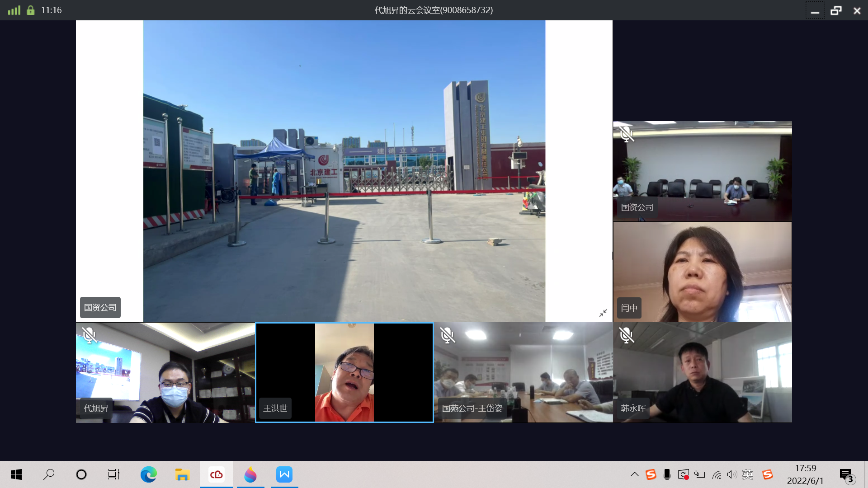Open the volume control in system tray
This screenshot has width=868, height=488.
(731, 474)
